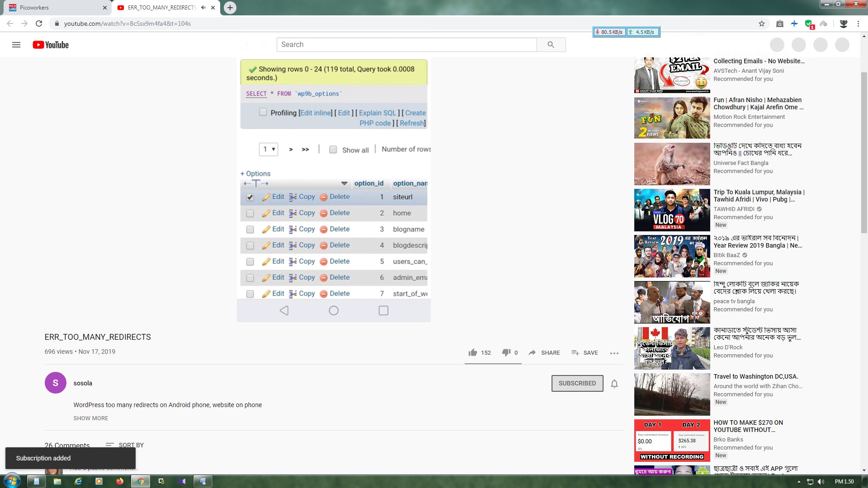Like the video with thumbs up
The image size is (868, 488).
[x=473, y=352]
